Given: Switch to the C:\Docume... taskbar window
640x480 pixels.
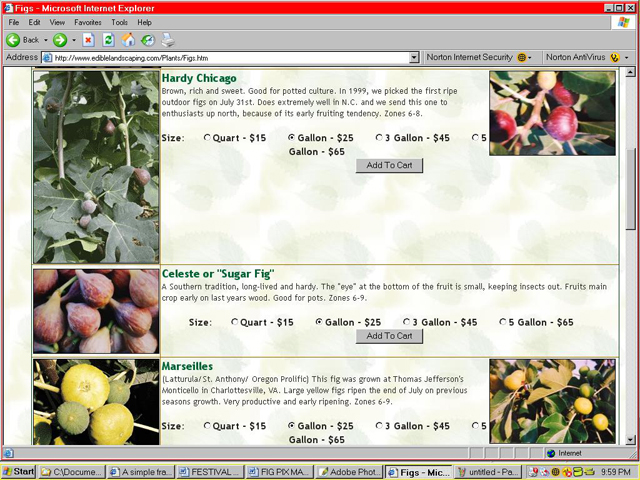Looking at the screenshot, I should coord(72,472).
